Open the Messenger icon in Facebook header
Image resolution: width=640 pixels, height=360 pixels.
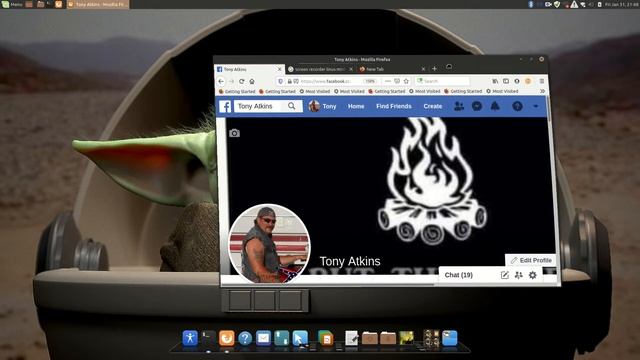(477, 106)
